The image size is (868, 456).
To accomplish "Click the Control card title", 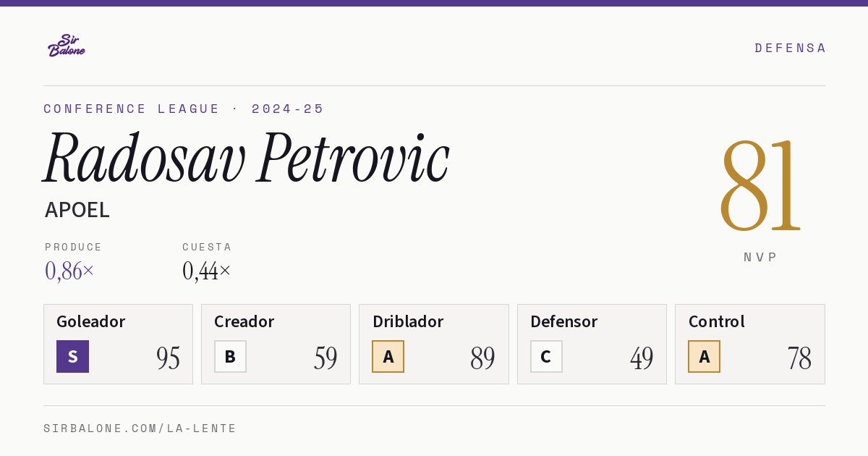I will coord(717,321).
